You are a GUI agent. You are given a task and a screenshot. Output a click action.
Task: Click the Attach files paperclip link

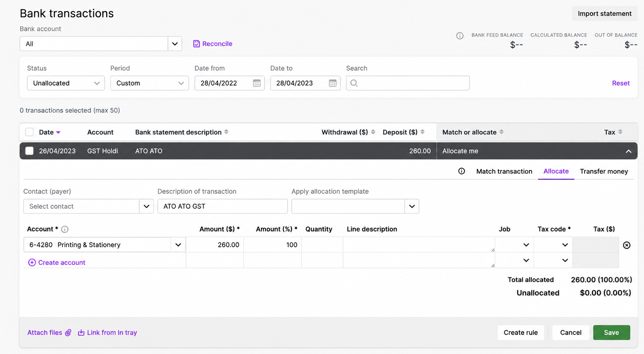point(49,333)
